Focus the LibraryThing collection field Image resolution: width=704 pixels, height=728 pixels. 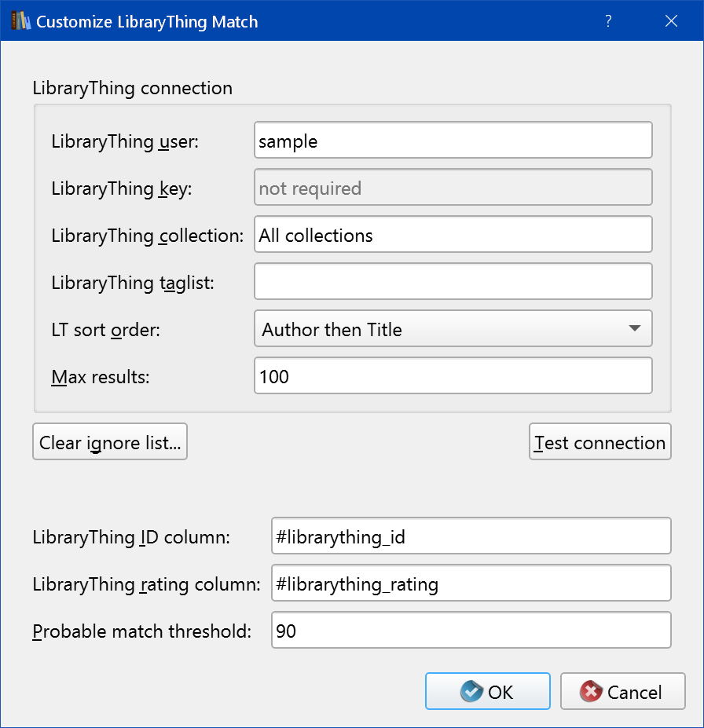pos(453,236)
